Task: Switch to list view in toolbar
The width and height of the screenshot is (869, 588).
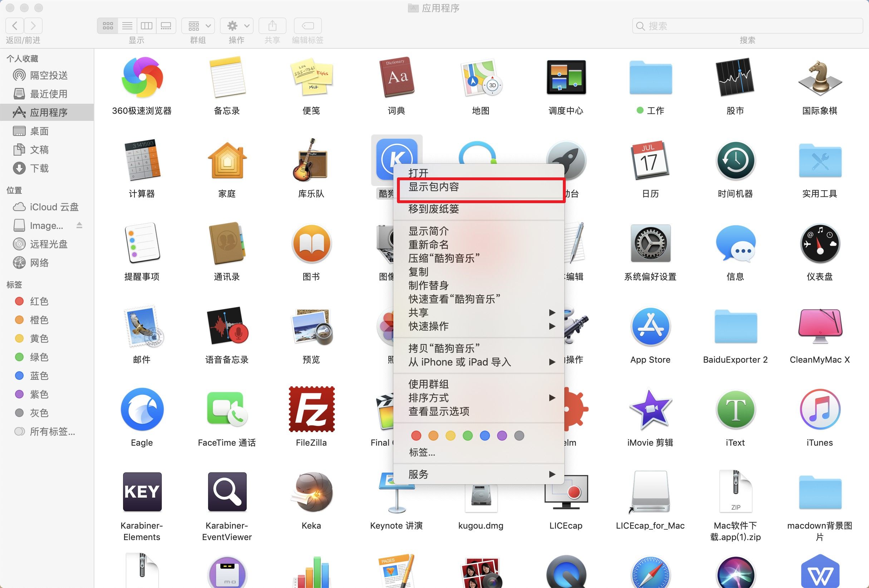Action: point(127,25)
